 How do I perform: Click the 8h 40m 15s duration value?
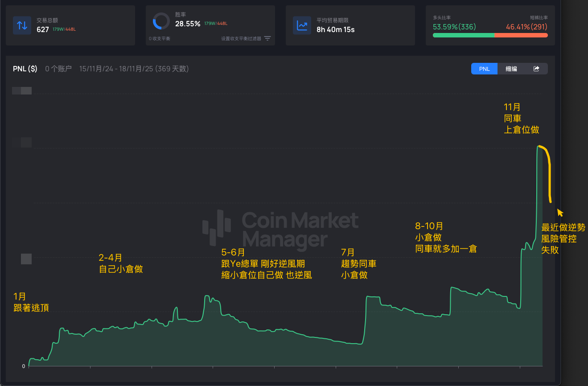pos(336,29)
